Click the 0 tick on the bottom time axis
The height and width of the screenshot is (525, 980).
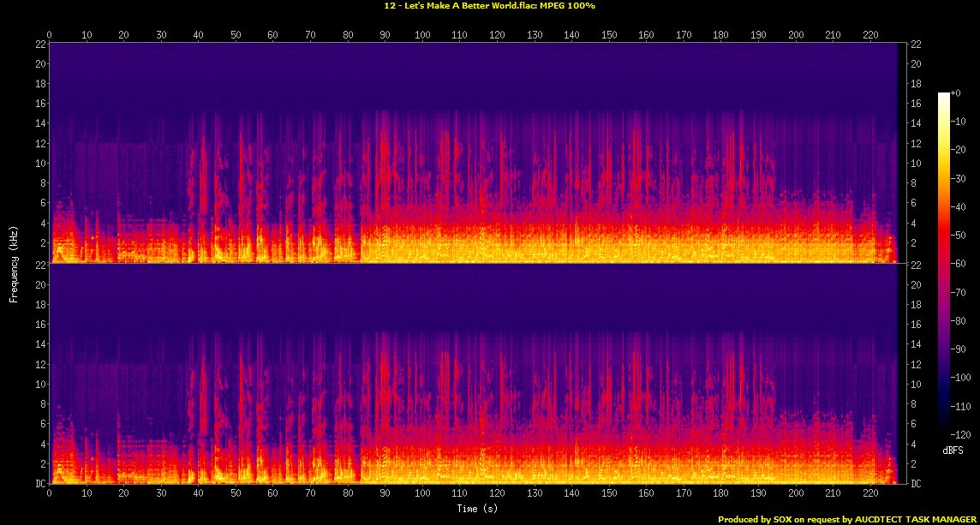click(50, 494)
